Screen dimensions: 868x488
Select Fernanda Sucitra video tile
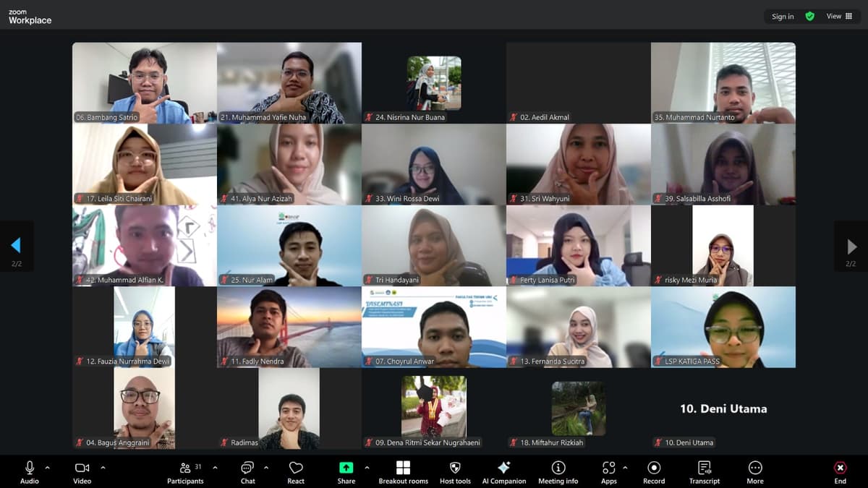pos(579,327)
